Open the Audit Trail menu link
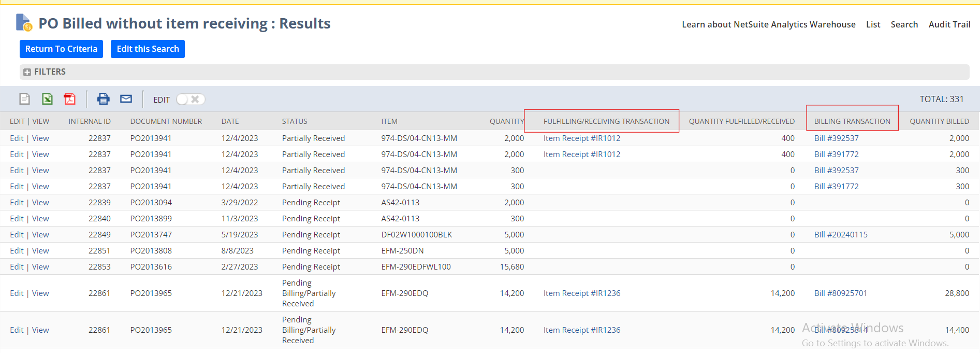Image resolution: width=980 pixels, height=353 pixels. (949, 24)
